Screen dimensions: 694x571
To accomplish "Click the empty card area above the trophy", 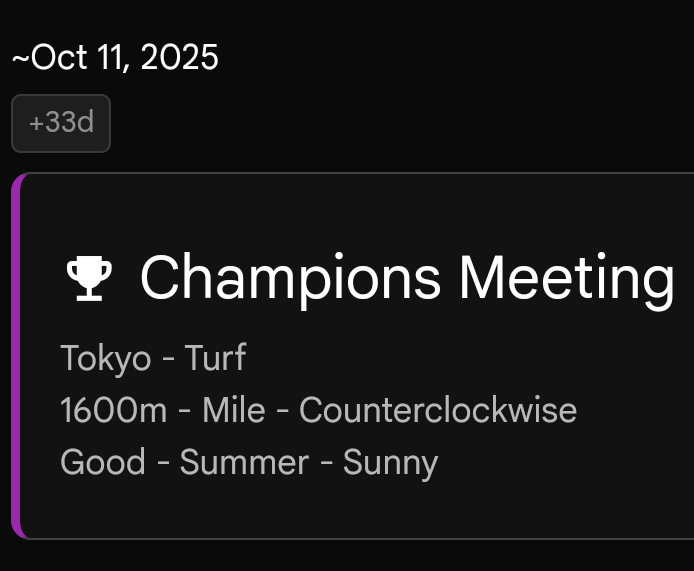I will [354, 210].
